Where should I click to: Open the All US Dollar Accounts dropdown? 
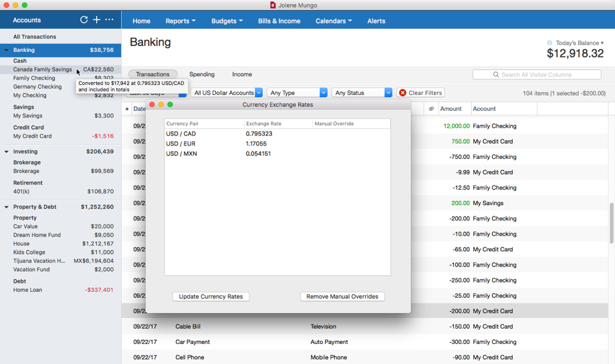click(227, 93)
